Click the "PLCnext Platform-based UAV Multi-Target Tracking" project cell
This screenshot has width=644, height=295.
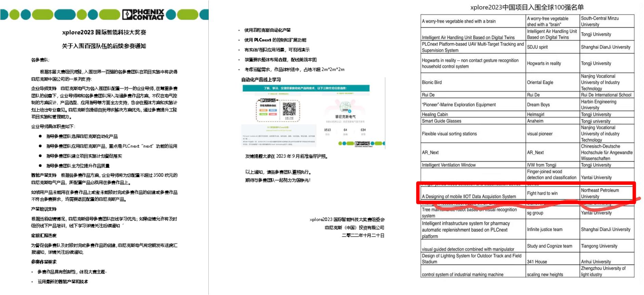473,47
